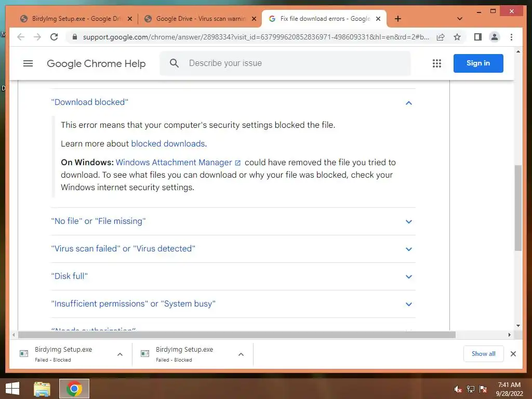532x399 pixels.
Task: Open a new browser tab
Action: coord(398,19)
